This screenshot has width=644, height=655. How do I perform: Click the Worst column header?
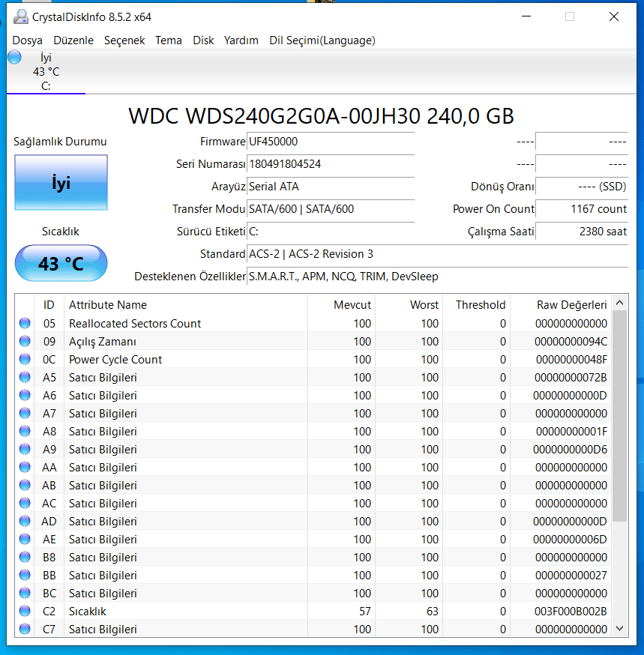point(409,305)
